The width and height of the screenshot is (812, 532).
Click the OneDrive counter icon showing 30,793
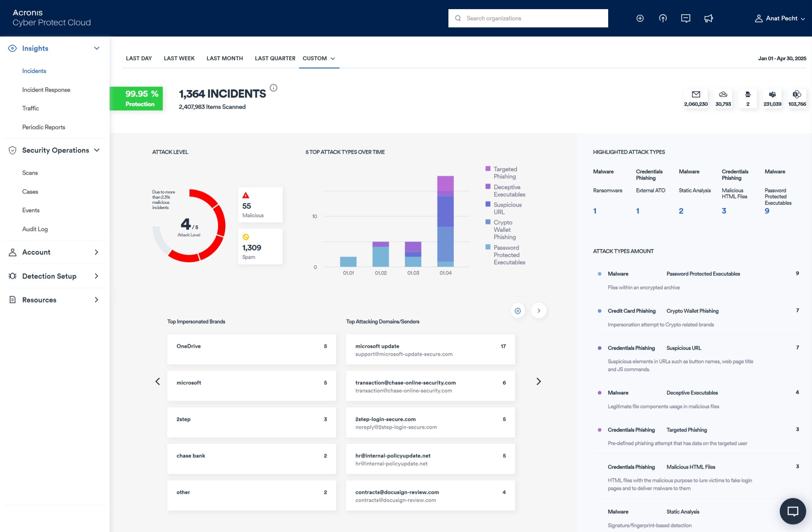coord(723,94)
